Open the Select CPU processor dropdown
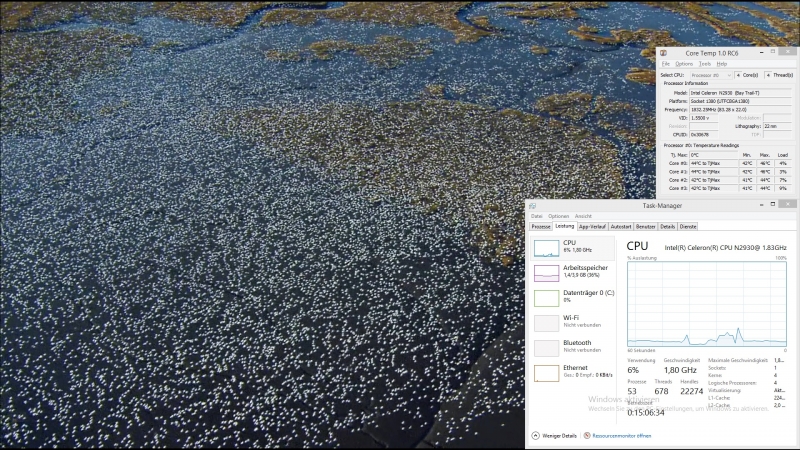 711,75
